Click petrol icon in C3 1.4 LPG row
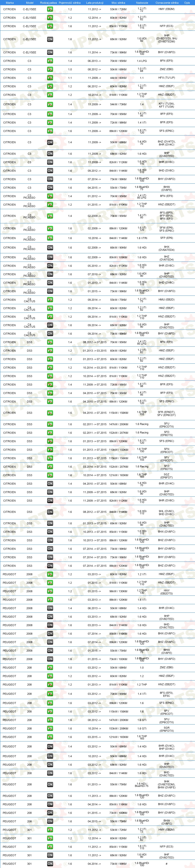The width and height of the screenshot is (195, 868). [50, 61]
